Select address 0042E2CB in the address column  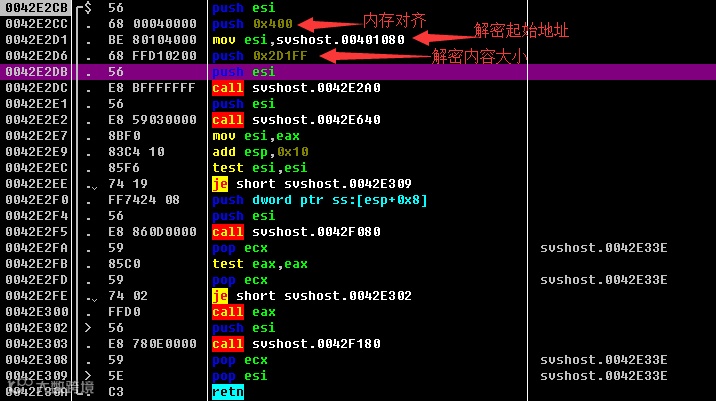pos(36,8)
